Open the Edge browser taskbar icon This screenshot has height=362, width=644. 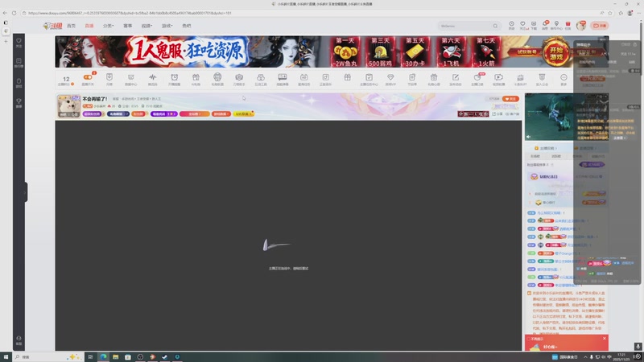coord(104,357)
